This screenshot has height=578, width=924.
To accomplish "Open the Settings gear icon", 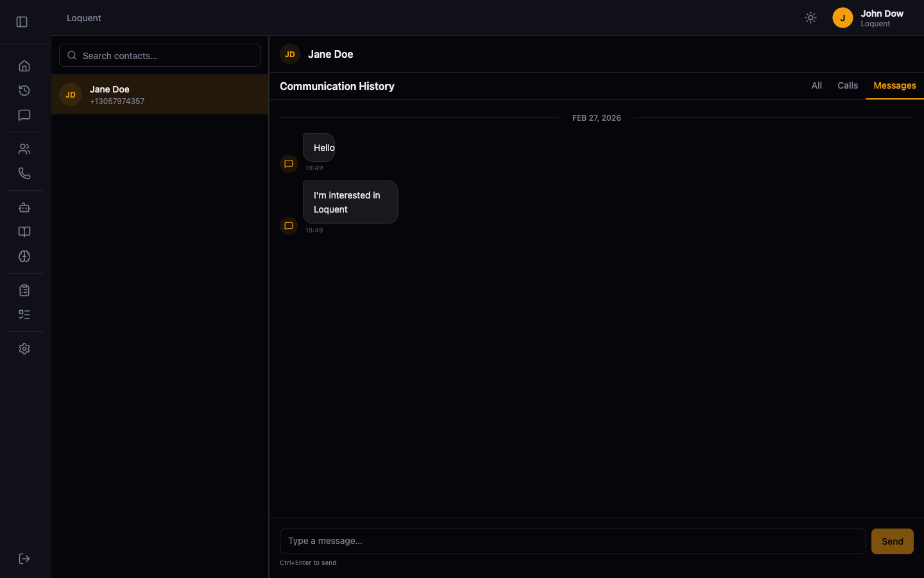I will pyautogui.click(x=24, y=349).
